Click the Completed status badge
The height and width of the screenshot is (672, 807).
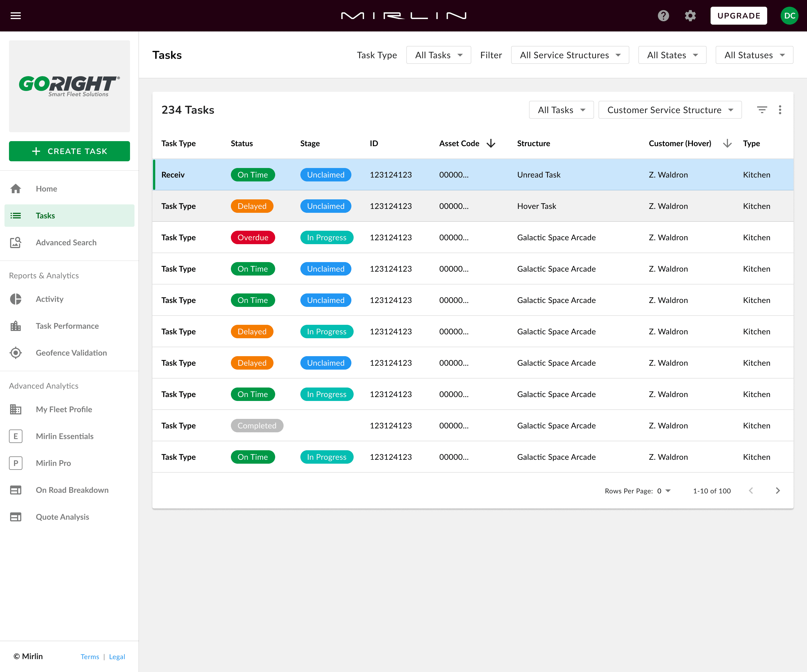coord(257,426)
